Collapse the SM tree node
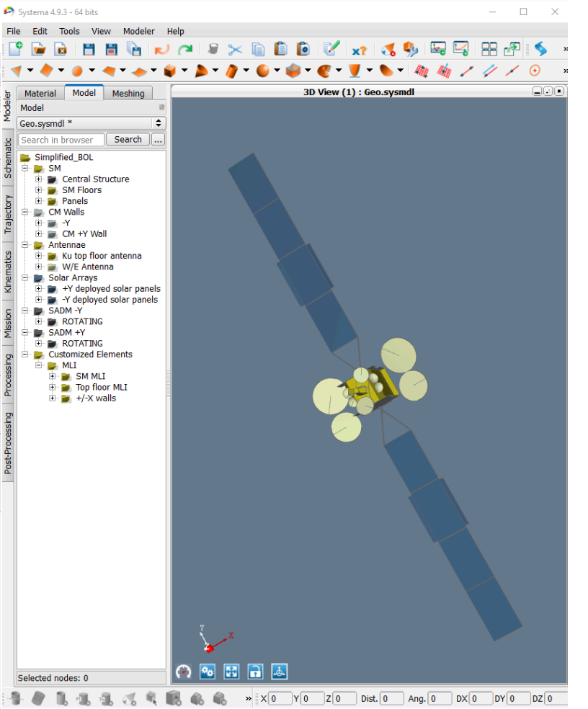 pos(25,168)
